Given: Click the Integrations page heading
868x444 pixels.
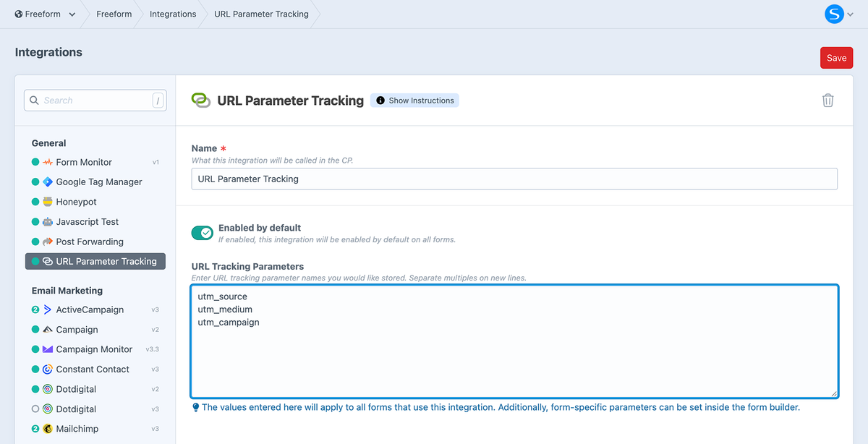Looking at the screenshot, I should point(48,52).
